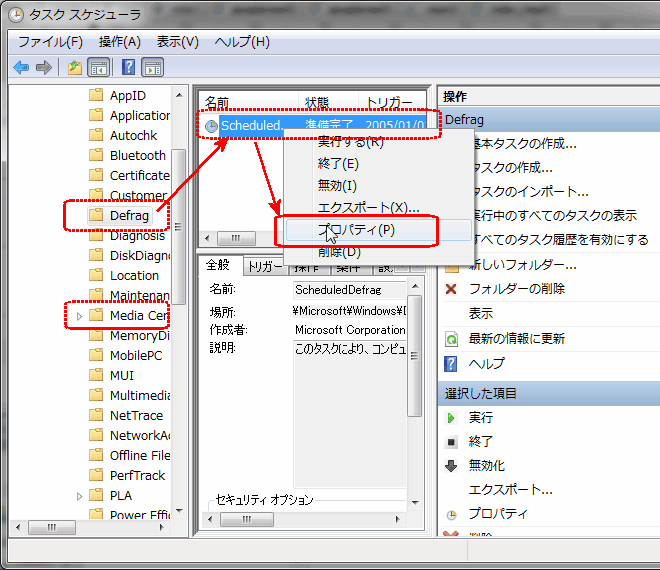Click the 名前 field containing ScheduledDefrag
Viewport: 660px width, 570px height.
point(348,289)
